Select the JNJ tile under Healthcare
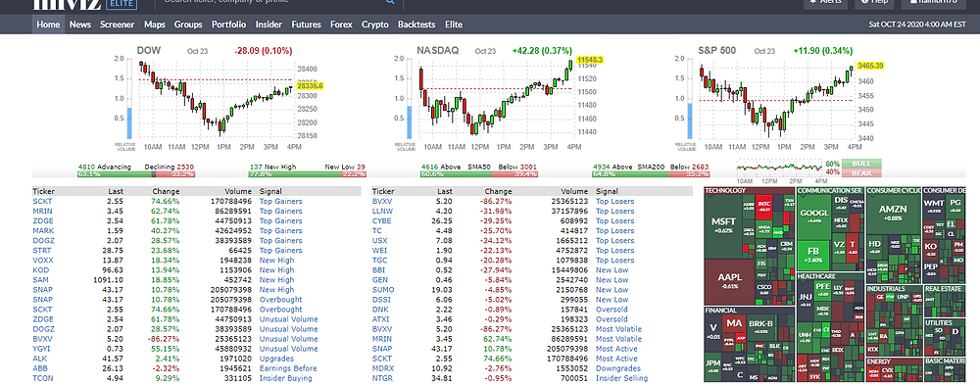The image size is (980, 386). pos(805,300)
